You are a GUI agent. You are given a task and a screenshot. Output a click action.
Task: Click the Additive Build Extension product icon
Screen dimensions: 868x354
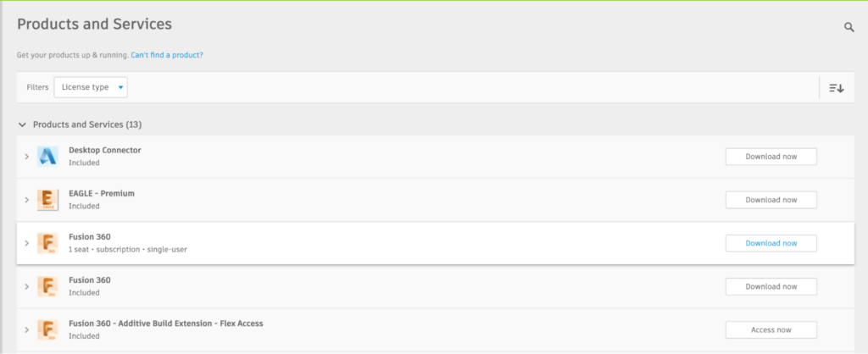(x=47, y=329)
